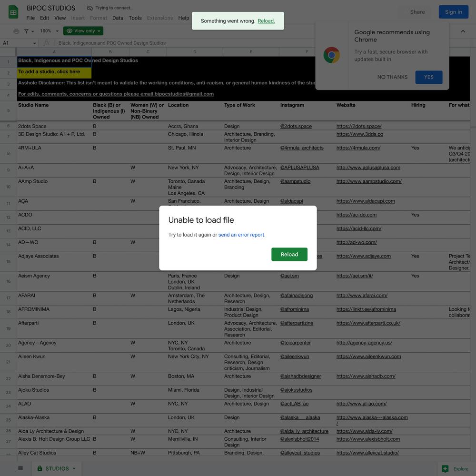Open the Edit menu

point(44,18)
